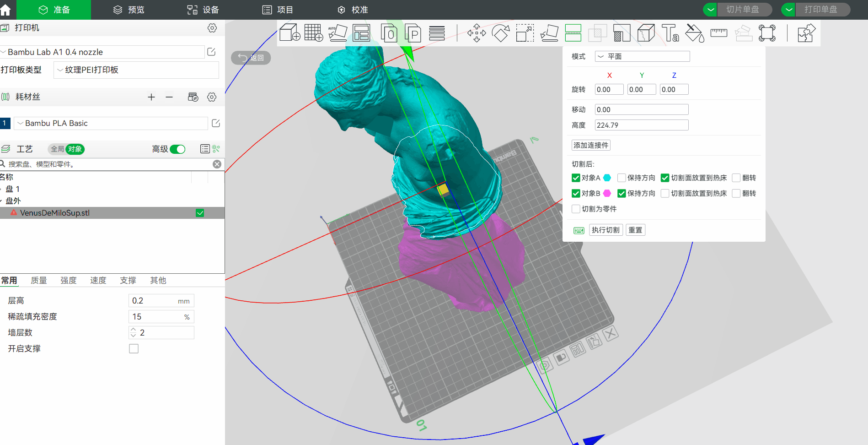Expand the 盘 1 tree node
The width and height of the screenshot is (868, 445).
click(x=1, y=189)
